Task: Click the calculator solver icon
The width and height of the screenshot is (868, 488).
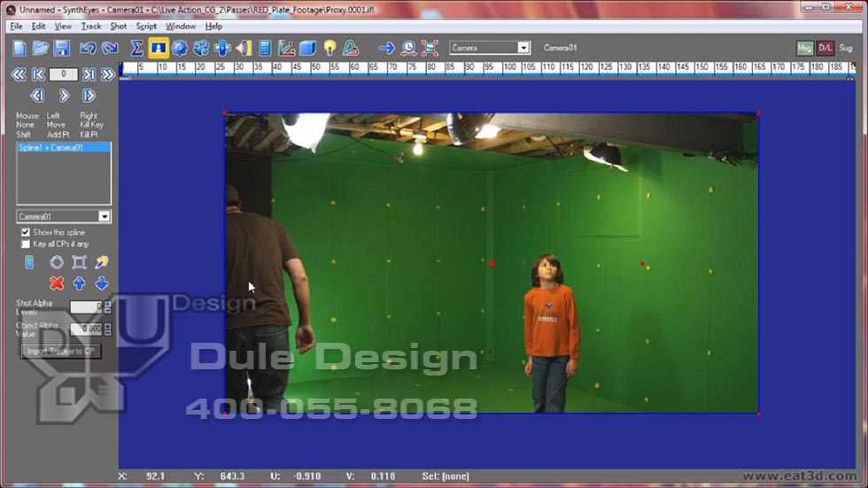Action: [x=265, y=48]
